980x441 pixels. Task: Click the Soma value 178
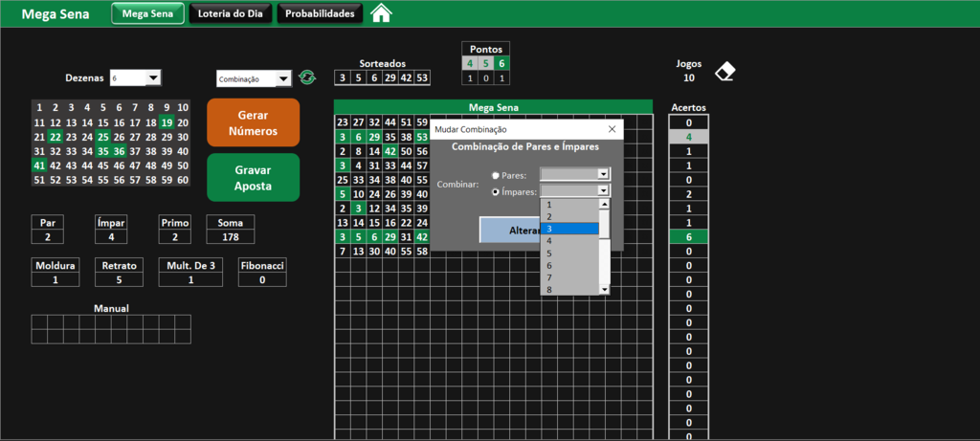231,236
